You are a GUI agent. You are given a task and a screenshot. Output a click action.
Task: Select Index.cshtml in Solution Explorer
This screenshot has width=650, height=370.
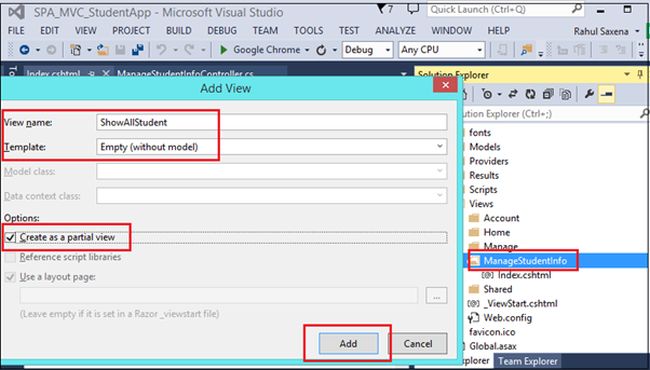(x=524, y=275)
